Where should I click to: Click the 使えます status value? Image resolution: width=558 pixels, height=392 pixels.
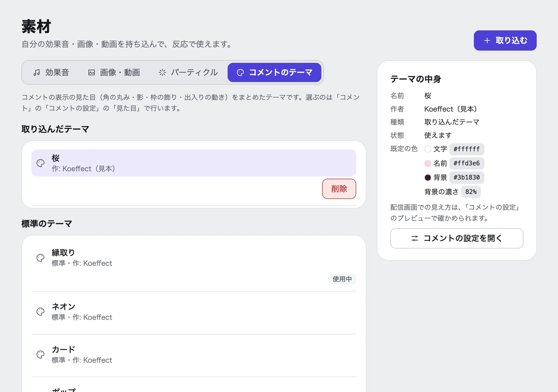coord(438,135)
